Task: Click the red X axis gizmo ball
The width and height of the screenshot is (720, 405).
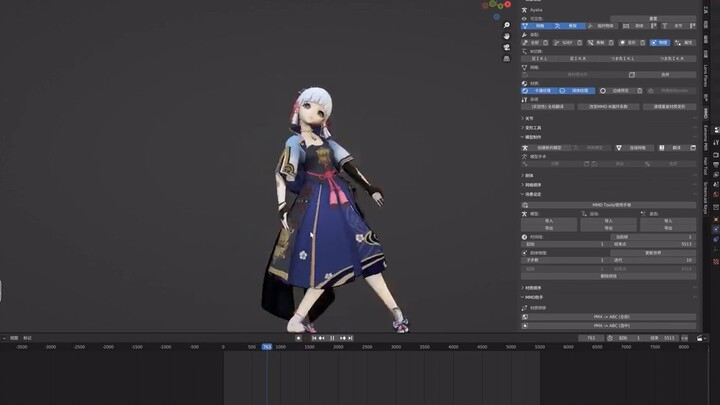Action: [x=507, y=4]
